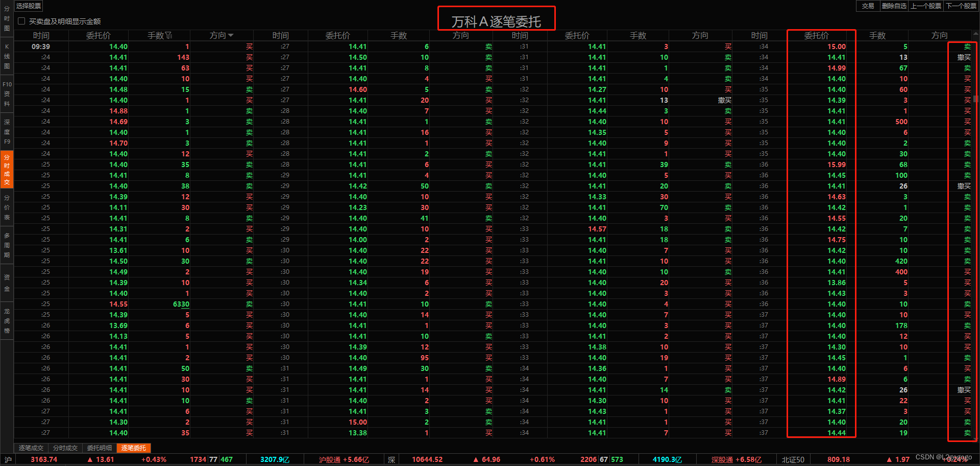Open 深度F9 in the left sidebar
Screen dimensions: 980x466
pyautogui.click(x=7, y=132)
